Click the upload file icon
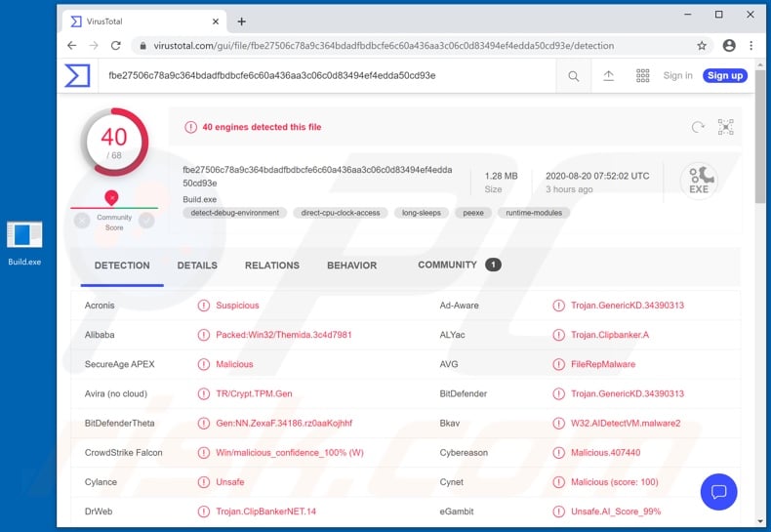Screen dimensions: 771x532 (608, 76)
